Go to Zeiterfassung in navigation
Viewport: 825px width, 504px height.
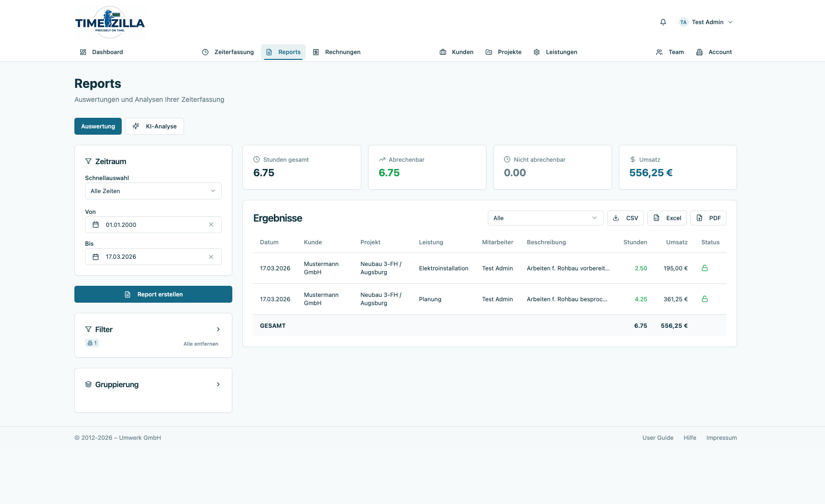click(228, 52)
